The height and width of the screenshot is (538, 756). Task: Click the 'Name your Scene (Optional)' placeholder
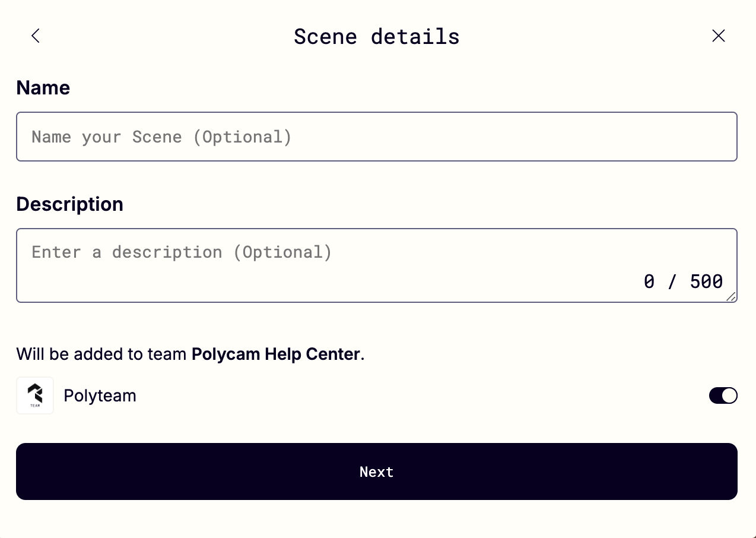point(161,137)
